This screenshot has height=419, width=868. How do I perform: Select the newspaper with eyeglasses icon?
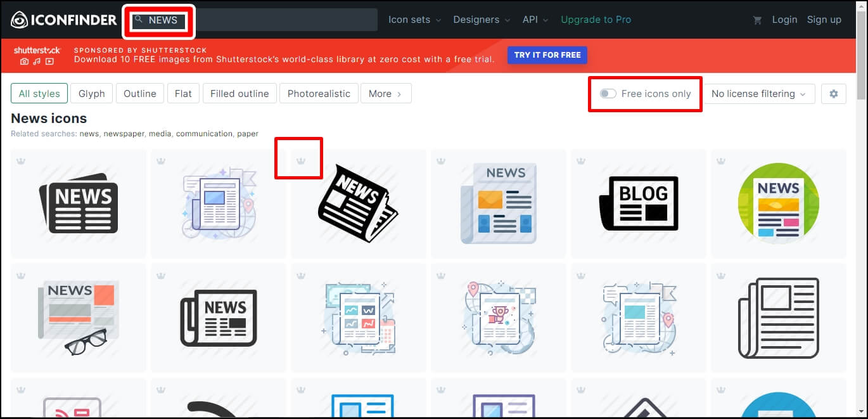click(x=79, y=318)
